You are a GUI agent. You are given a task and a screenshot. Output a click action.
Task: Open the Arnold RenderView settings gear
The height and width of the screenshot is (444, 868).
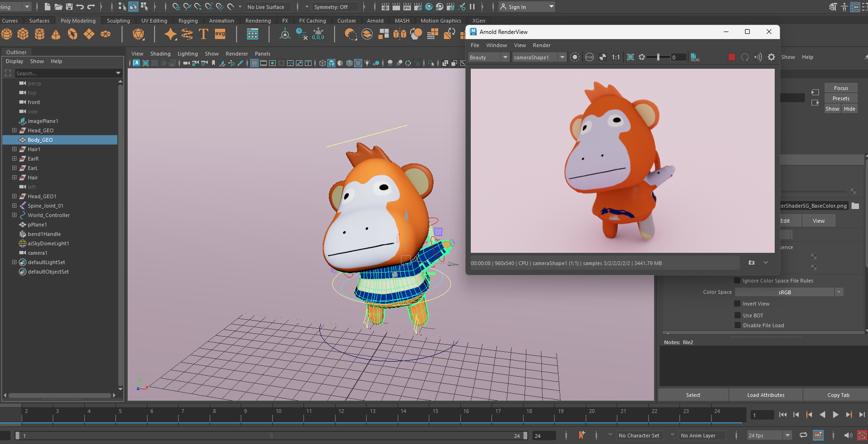click(771, 57)
